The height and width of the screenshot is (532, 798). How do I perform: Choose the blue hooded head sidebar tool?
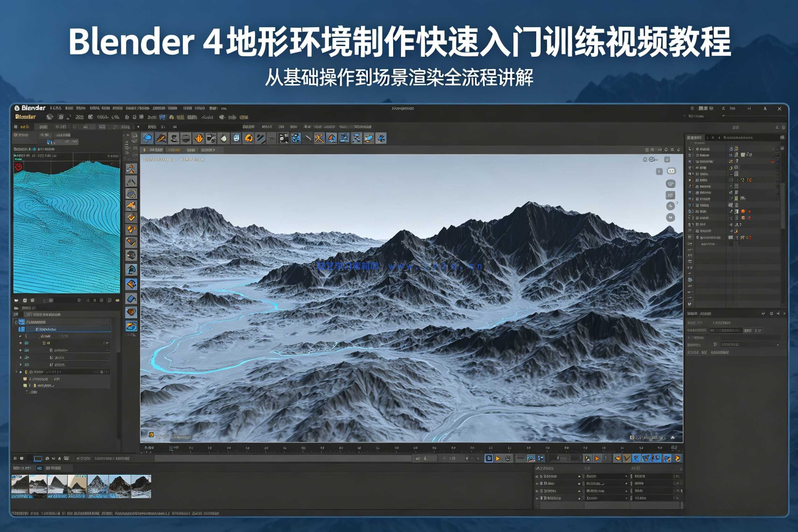[x=131, y=270]
